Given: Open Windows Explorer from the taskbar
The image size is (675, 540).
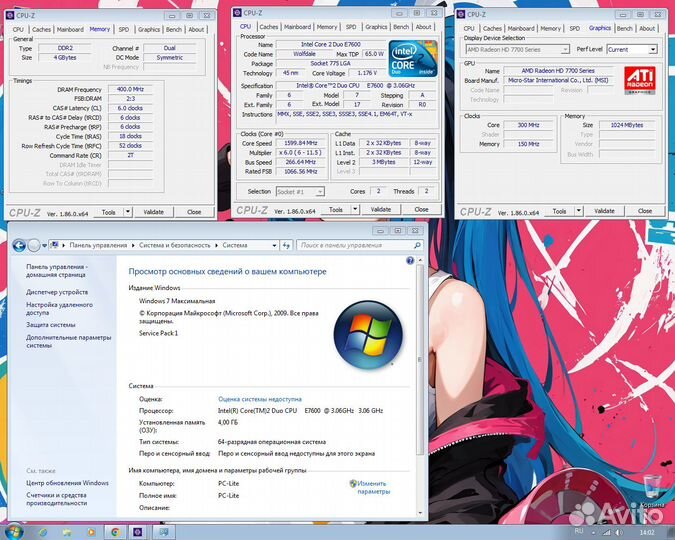Looking at the screenshot, I should click(x=67, y=532).
